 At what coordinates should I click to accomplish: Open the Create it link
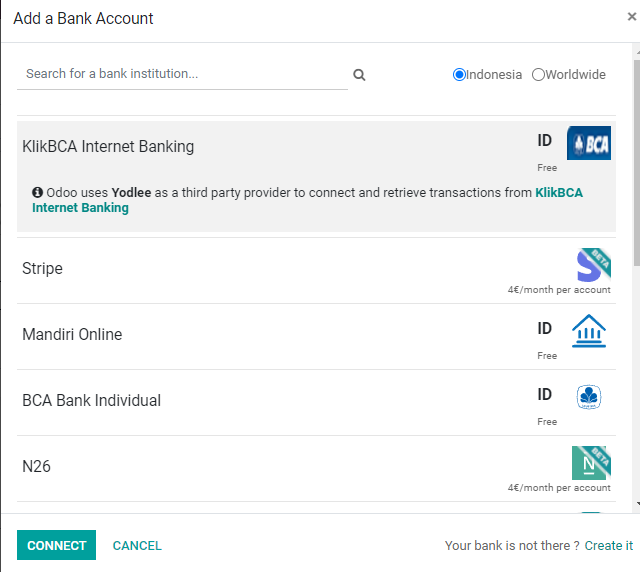609,545
